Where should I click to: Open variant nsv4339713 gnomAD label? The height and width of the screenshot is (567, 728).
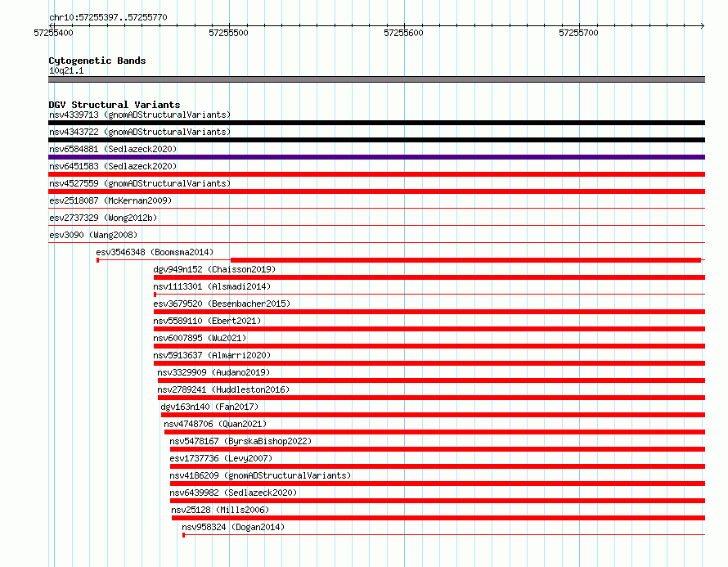point(140,115)
